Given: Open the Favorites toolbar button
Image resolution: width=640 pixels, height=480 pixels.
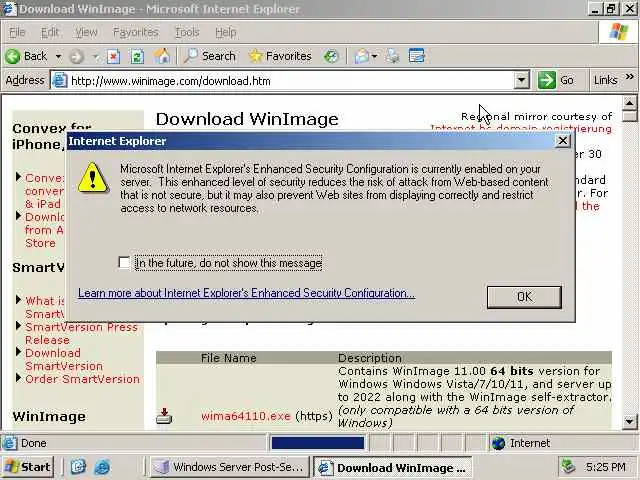Looking at the screenshot, I should [280, 56].
